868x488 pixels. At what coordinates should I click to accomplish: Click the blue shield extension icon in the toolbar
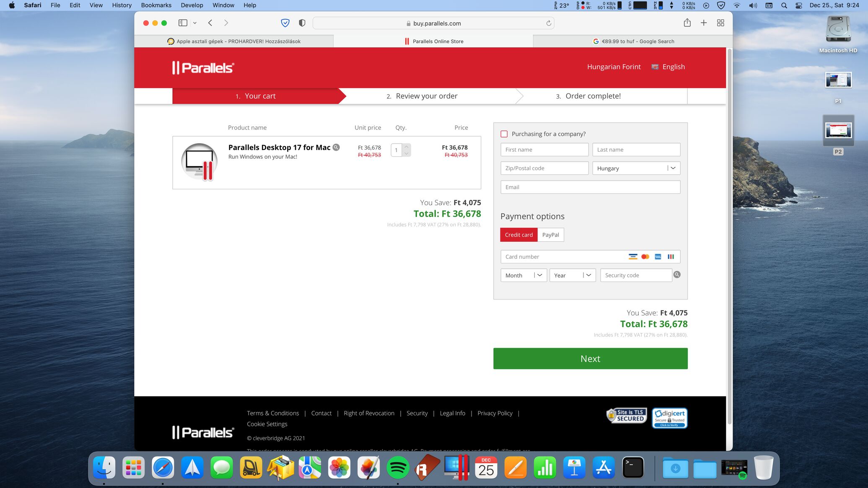[x=285, y=23]
